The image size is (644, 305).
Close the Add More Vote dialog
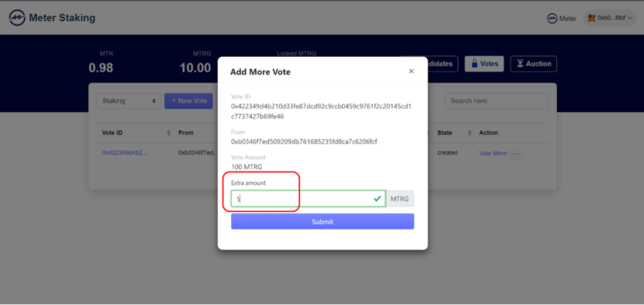pyautogui.click(x=411, y=71)
